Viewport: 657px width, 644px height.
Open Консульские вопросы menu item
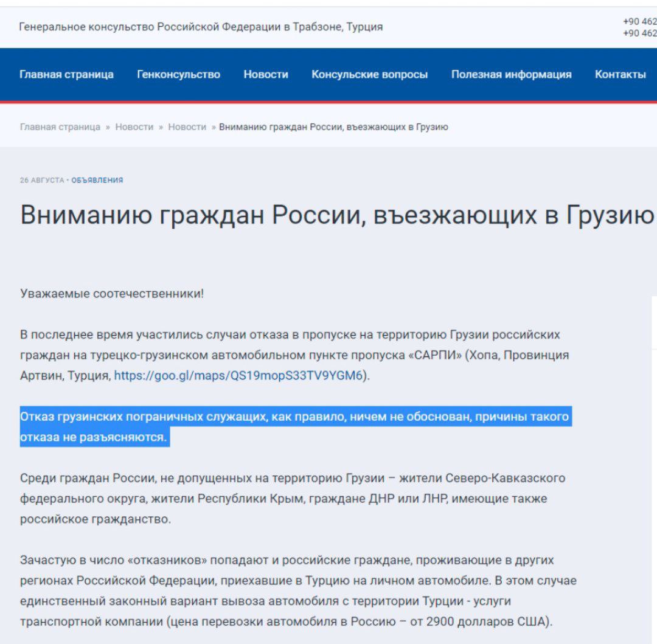click(x=370, y=74)
